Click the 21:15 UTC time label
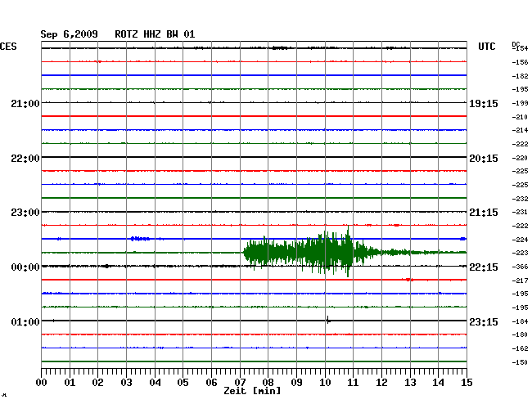This screenshot has width=532, height=404. (x=484, y=213)
